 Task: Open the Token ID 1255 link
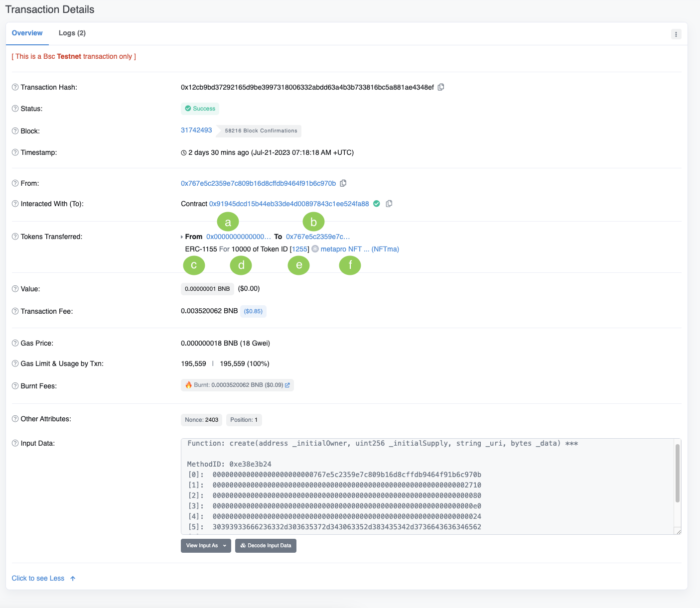(299, 249)
